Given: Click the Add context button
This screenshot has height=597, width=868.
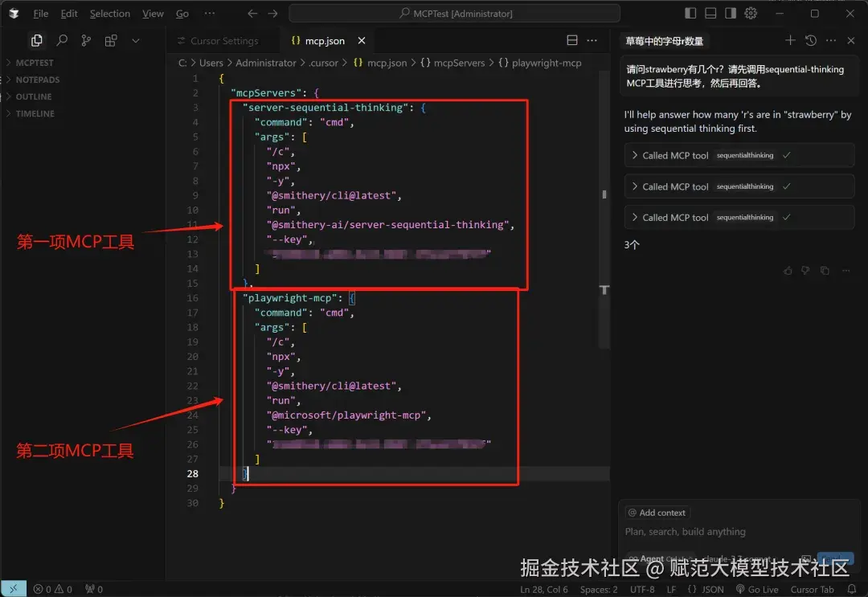Looking at the screenshot, I should [x=657, y=513].
